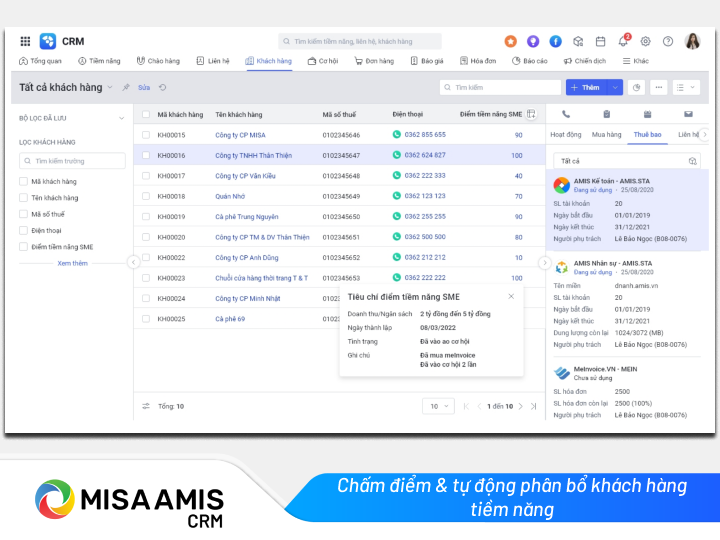Tick the select-all checkbox in table header

pyautogui.click(x=146, y=114)
